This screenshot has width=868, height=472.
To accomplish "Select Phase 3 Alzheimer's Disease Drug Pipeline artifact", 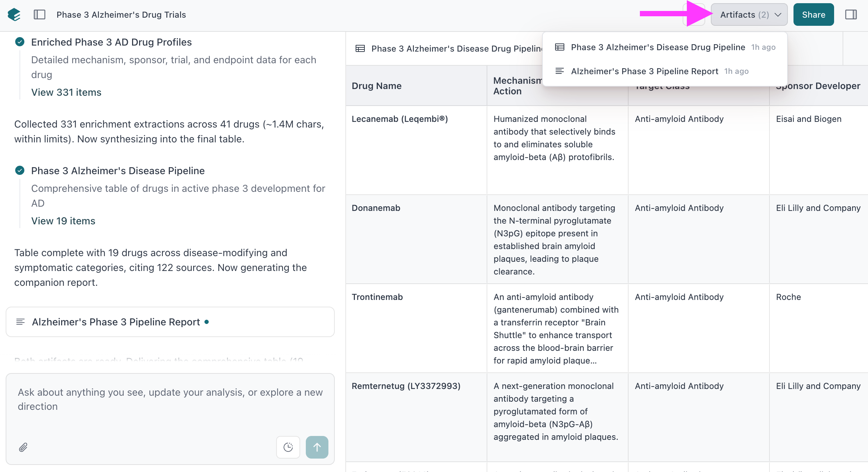I will click(658, 47).
